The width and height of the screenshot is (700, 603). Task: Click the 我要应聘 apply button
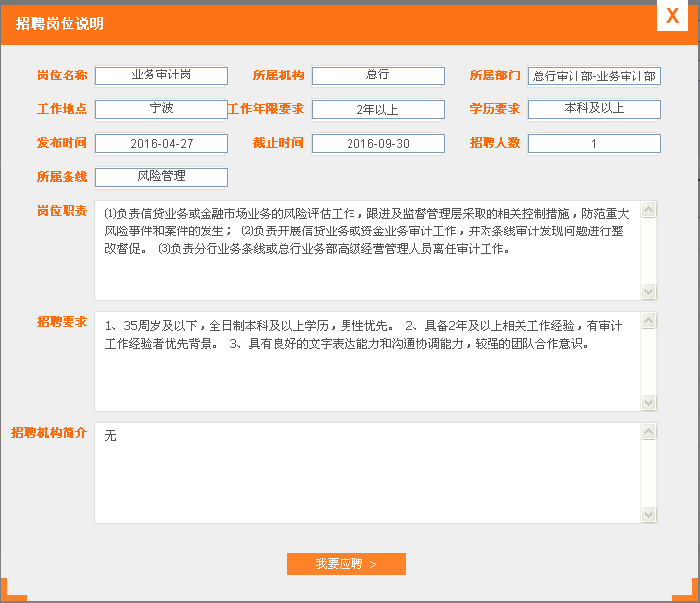pyautogui.click(x=346, y=564)
